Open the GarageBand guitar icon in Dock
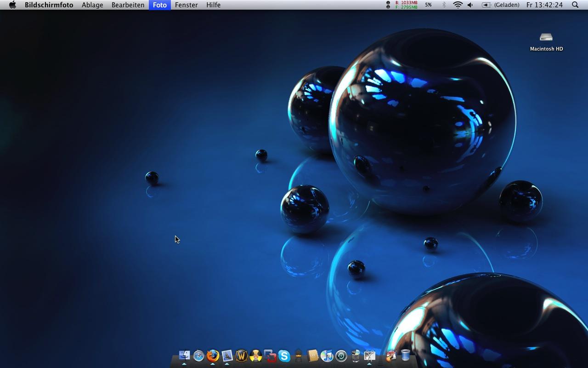 (391, 356)
